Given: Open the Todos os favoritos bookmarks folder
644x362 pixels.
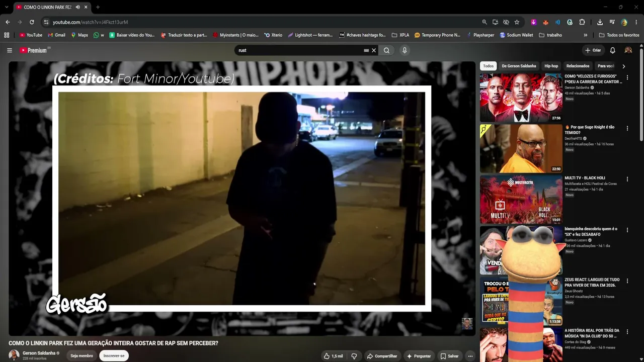Looking at the screenshot, I should point(619,35).
